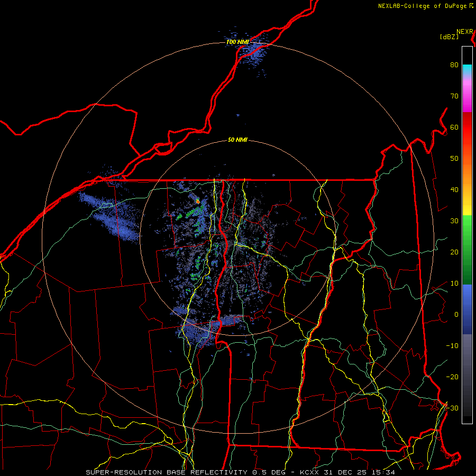Click the 100 NMI range ring label

[x=237, y=42]
